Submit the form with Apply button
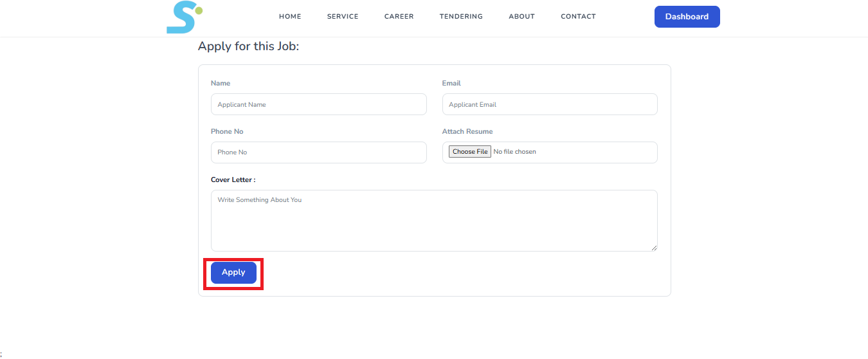Screen dimensions: 868x359 tap(233, 273)
